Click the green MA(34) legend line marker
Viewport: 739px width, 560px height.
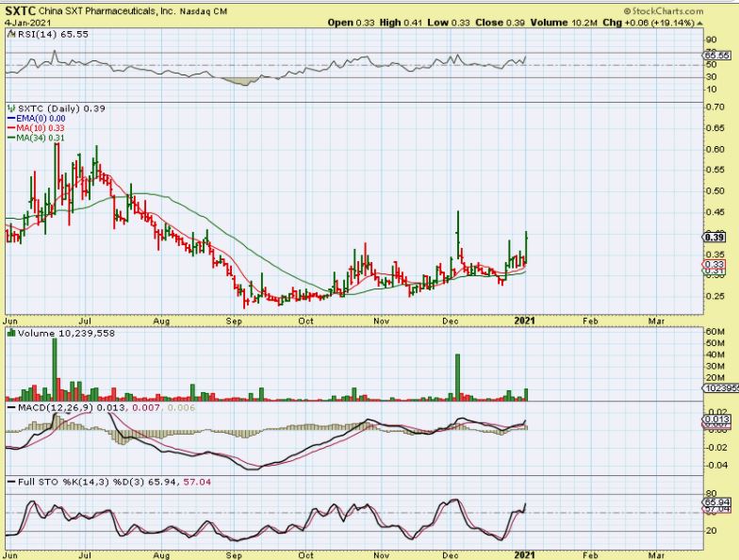(11, 138)
